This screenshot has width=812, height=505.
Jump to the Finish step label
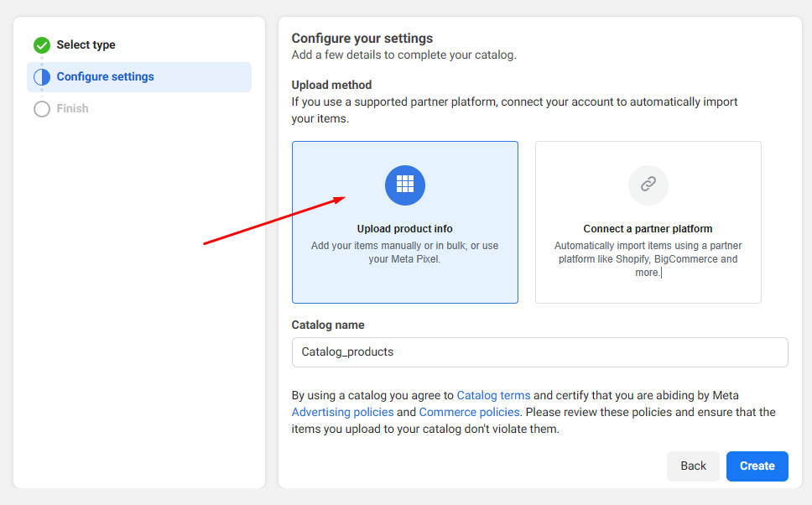click(72, 109)
